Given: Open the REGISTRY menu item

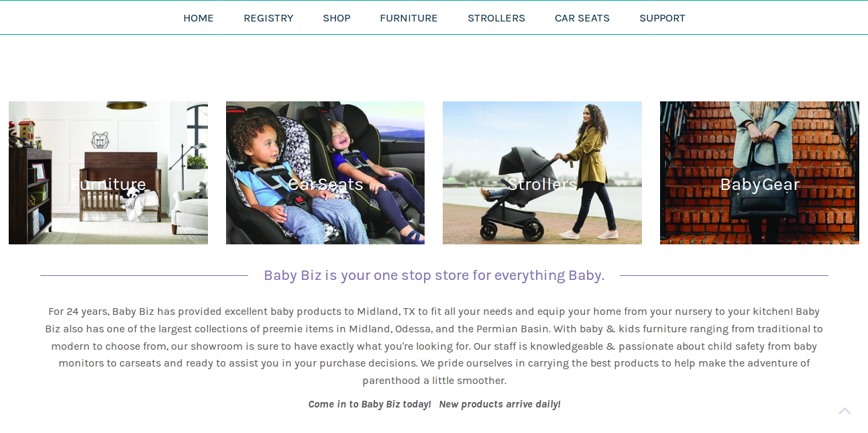Looking at the screenshot, I should tap(268, 18).
